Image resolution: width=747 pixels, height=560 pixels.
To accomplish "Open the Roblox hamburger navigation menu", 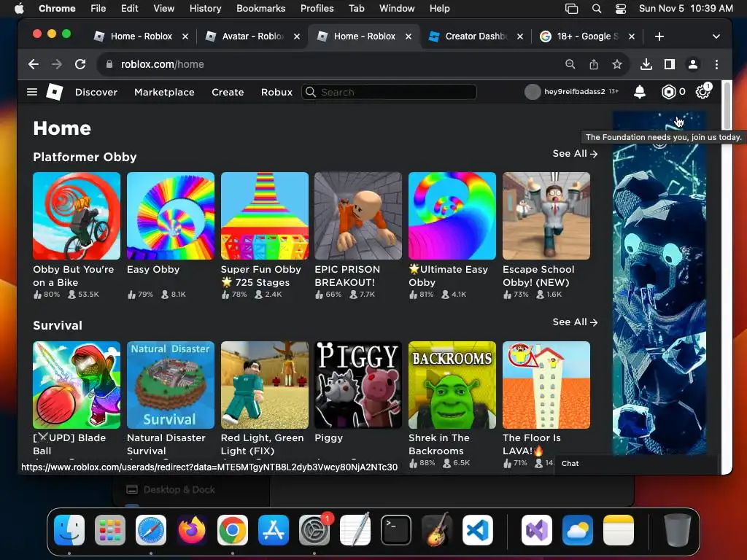I will [x=32, y=92].
